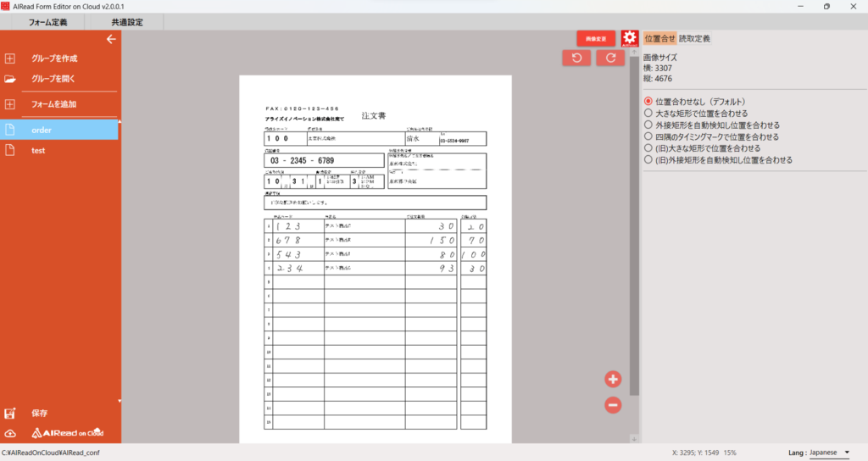Zoom in with the plus button
Screen dimensions: 868x461
(x=613, y=379)
